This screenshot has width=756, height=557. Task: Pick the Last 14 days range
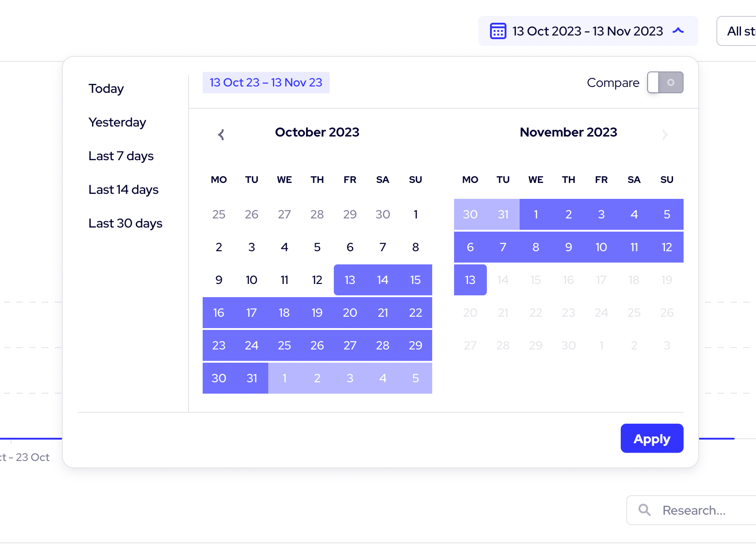coord(123,189)
